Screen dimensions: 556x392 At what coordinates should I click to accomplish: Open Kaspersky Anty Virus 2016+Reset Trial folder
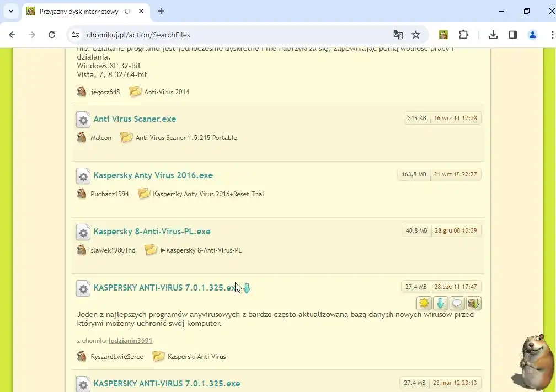[x=208, y=194]
